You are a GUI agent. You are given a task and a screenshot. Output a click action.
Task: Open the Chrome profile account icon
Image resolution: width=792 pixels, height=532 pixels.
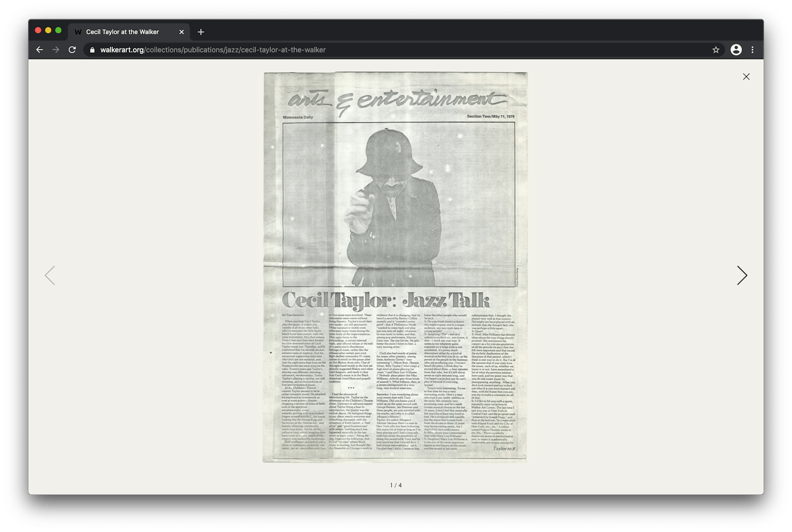736,49
